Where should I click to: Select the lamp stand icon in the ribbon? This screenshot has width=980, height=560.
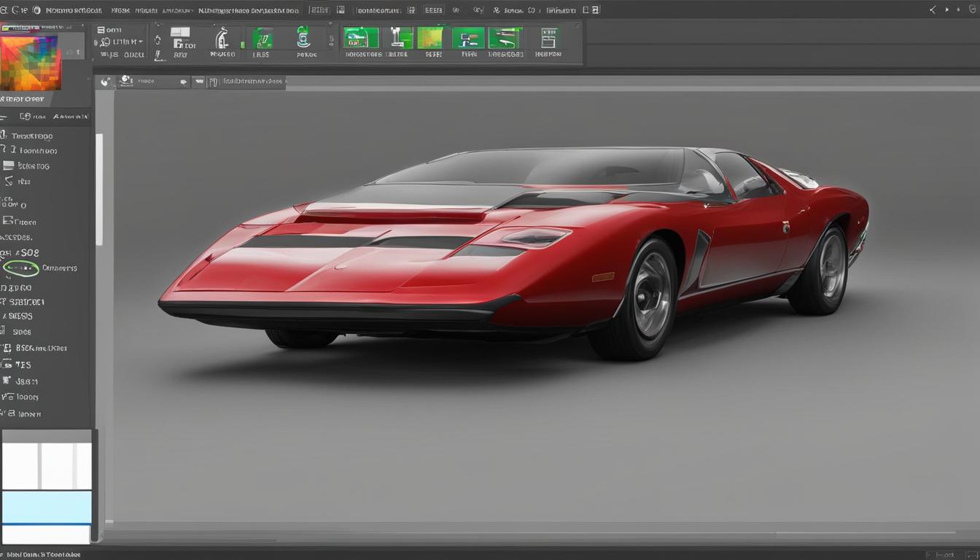coord(397,38)
